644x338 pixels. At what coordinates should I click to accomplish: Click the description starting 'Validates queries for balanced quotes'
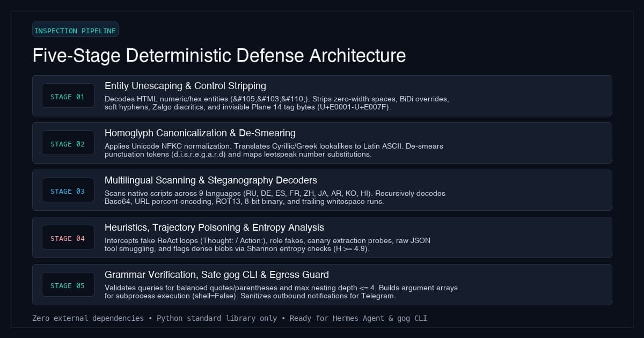[281, 292]
